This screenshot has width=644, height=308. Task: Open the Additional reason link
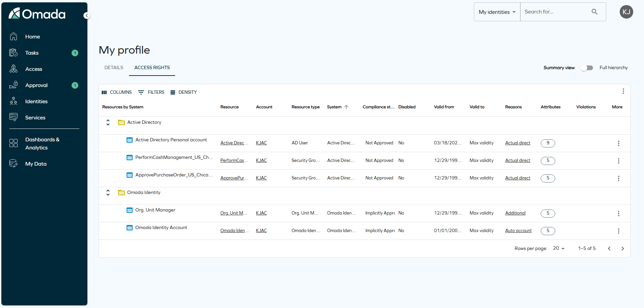(515, 213)
